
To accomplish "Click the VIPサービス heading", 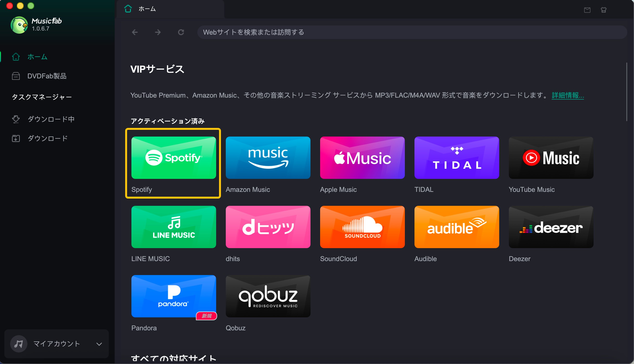I will click(x=157, y=69).
